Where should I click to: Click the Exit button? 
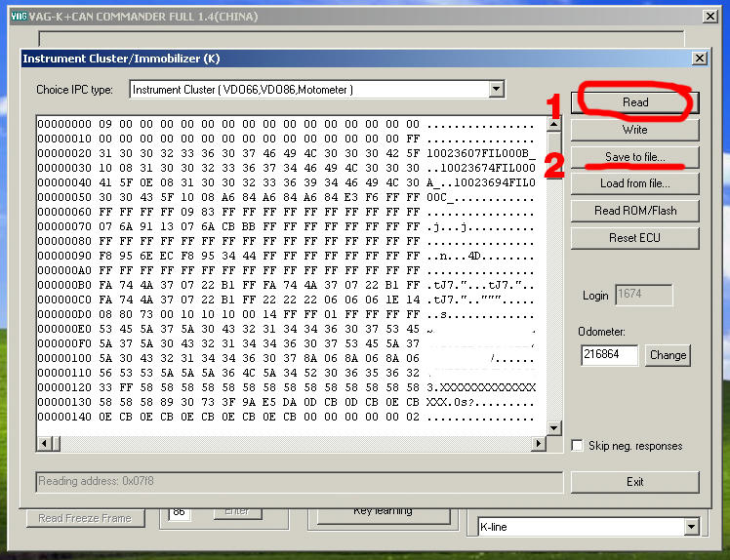[635, 482]
